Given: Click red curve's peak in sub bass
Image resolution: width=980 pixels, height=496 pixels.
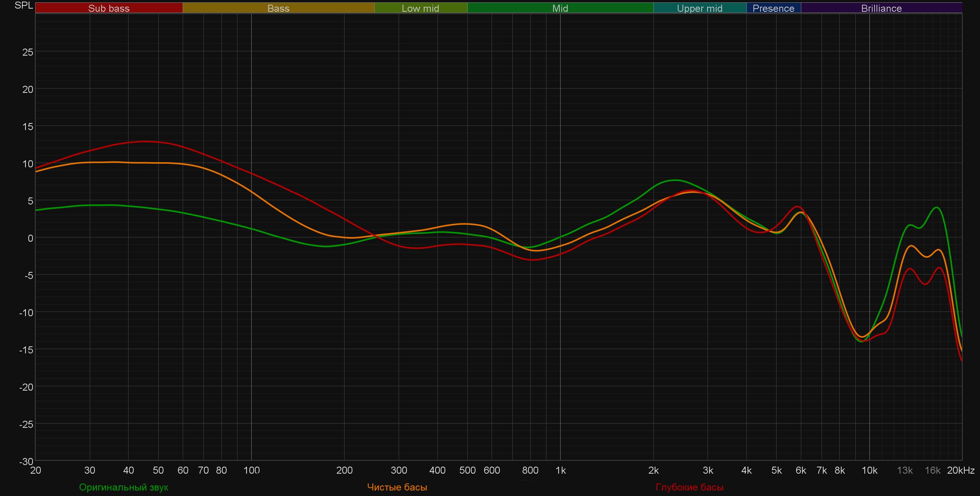Looking at the screenshot, I should click(x=145, y=141).
